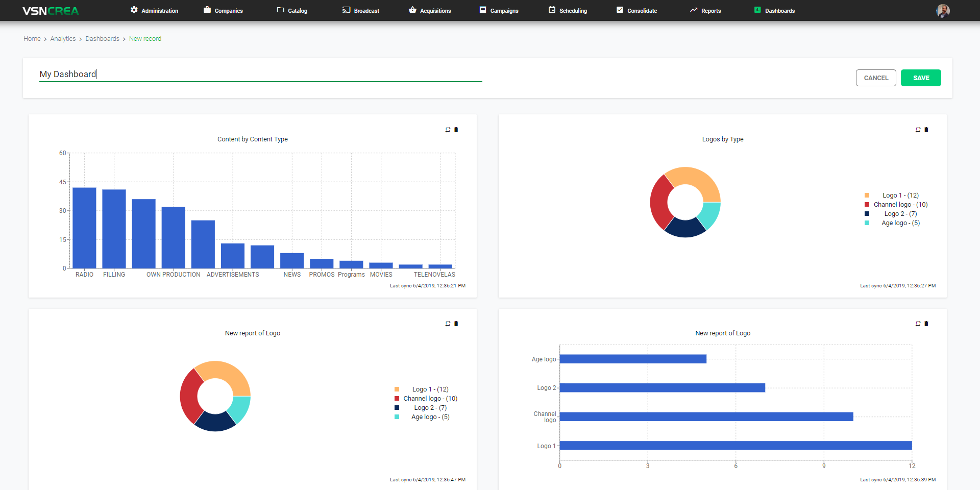Click the Administration gear icon
The width and height of the screenshot is (980, 490).
[x=134, y=10]
